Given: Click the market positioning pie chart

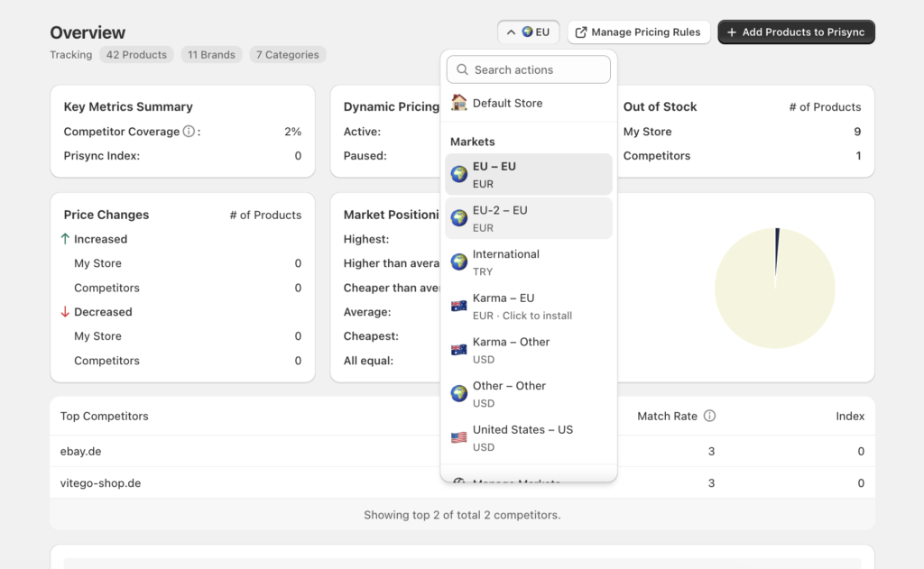Looking at the screenshot, I should coord(775,288).
